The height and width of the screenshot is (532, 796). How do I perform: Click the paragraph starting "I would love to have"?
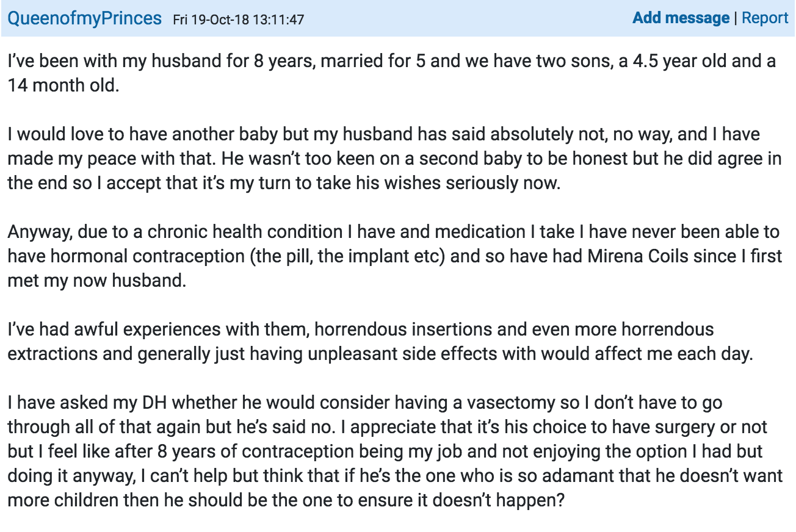click(x=394, y=159)
